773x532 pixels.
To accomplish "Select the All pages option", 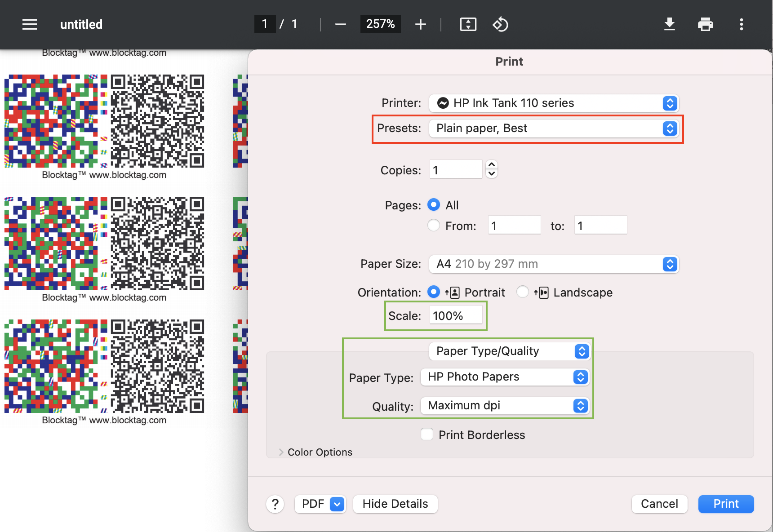I will tap(433, 204).
